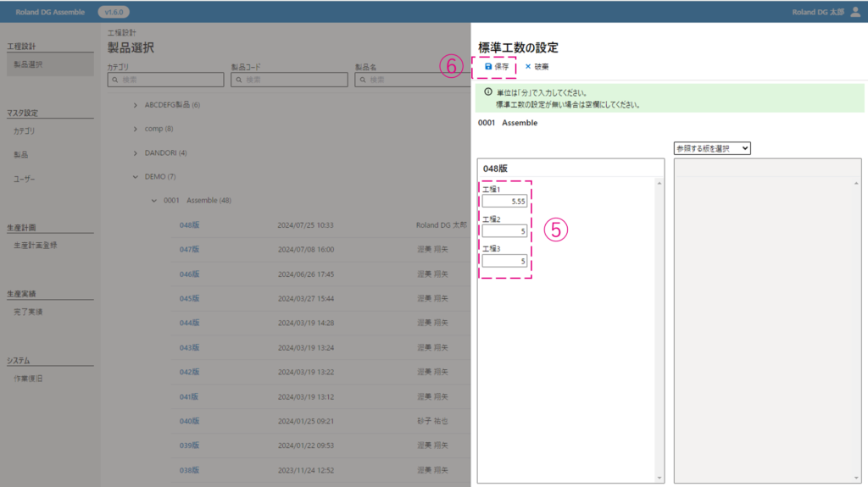
Task: Collapse the 0001 Assemble (48) product
Action: tap(153, 201)
